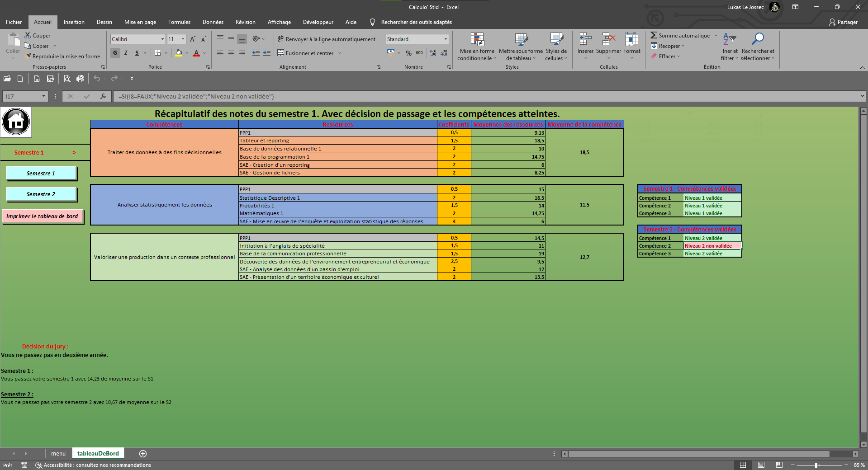
Task: Click the Merge and Center icon
Action: (281, 53)
